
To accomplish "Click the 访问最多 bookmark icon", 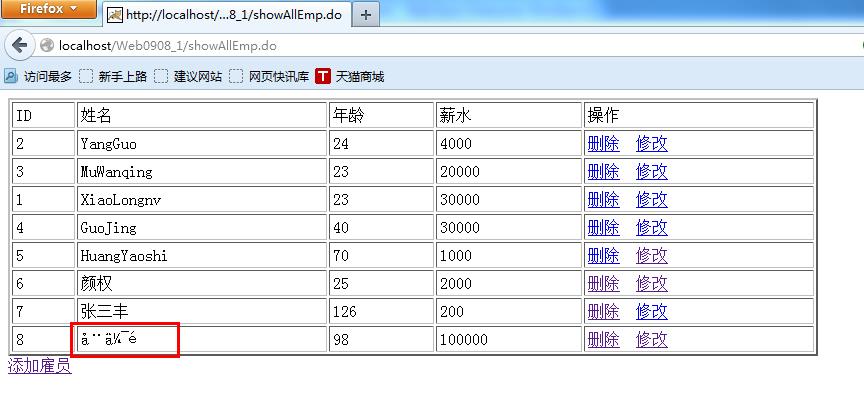I will 11,77.
